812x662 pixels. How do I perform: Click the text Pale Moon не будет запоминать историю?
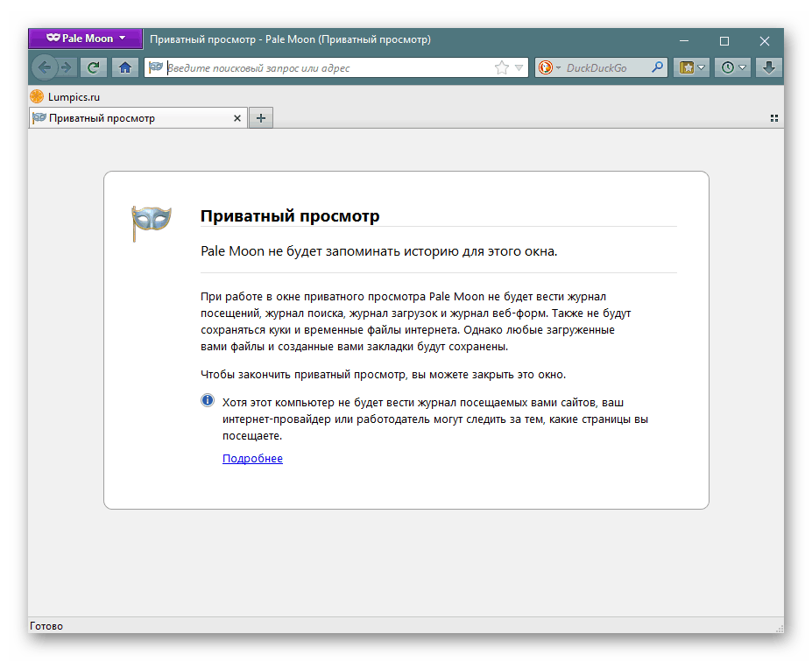(379, 251)
